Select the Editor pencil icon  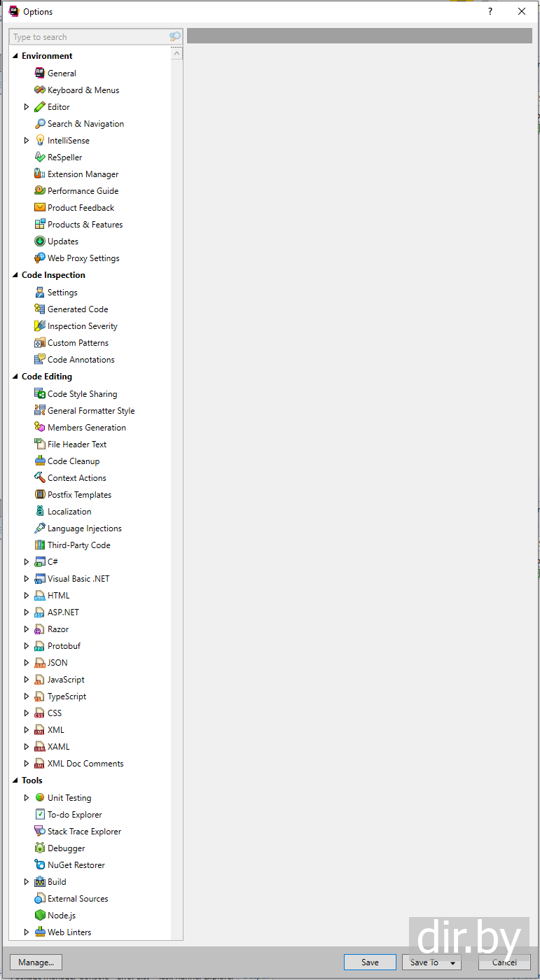pos(40,106)
